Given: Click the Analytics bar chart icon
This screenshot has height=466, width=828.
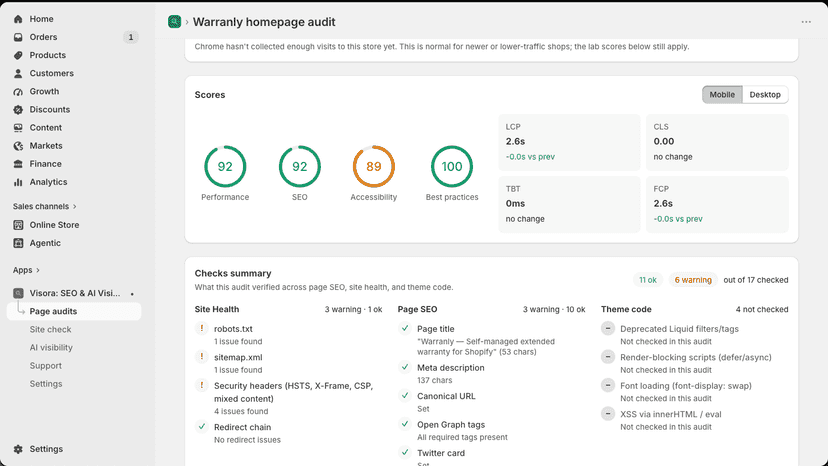Looking at the screenshot, I should pos(18,182).
